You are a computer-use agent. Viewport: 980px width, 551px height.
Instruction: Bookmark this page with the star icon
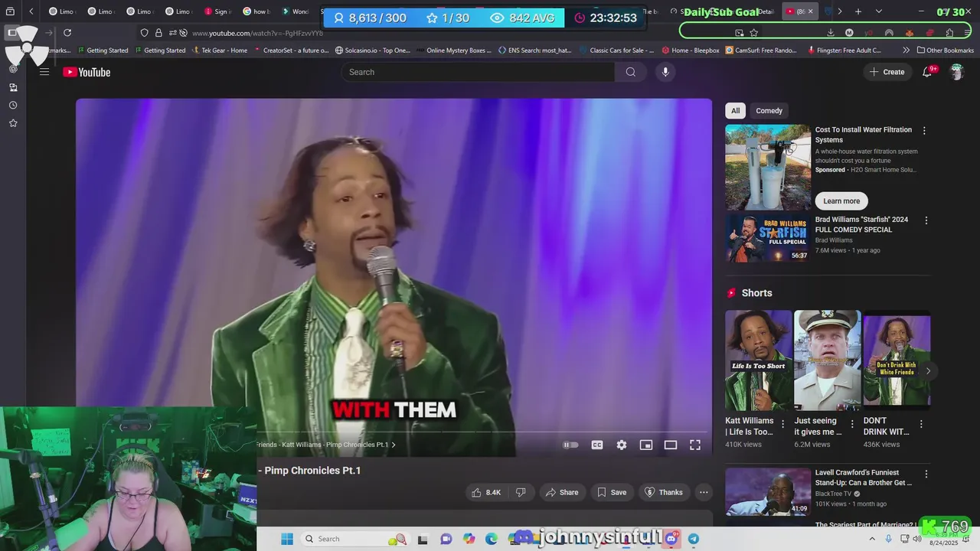754,33
